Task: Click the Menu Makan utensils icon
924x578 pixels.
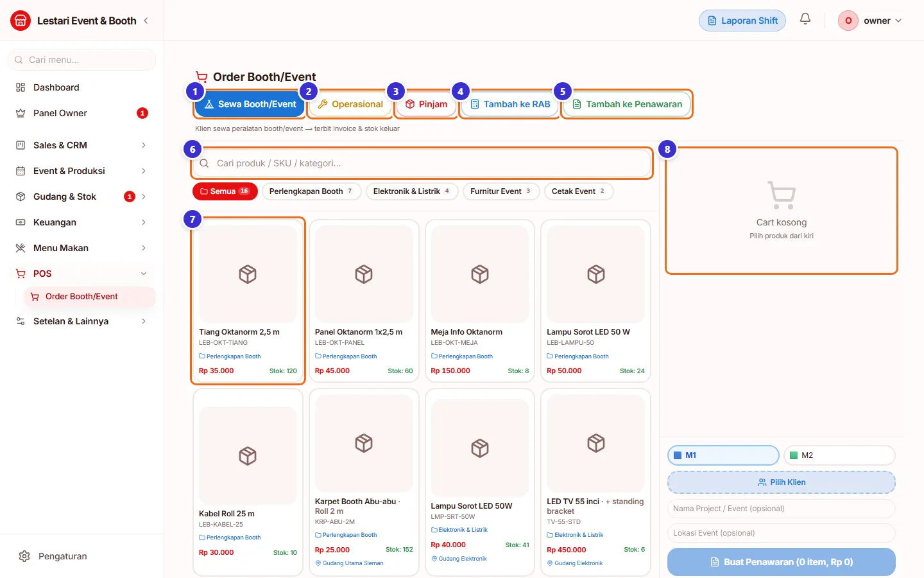Action: click(x=21, y=248)
